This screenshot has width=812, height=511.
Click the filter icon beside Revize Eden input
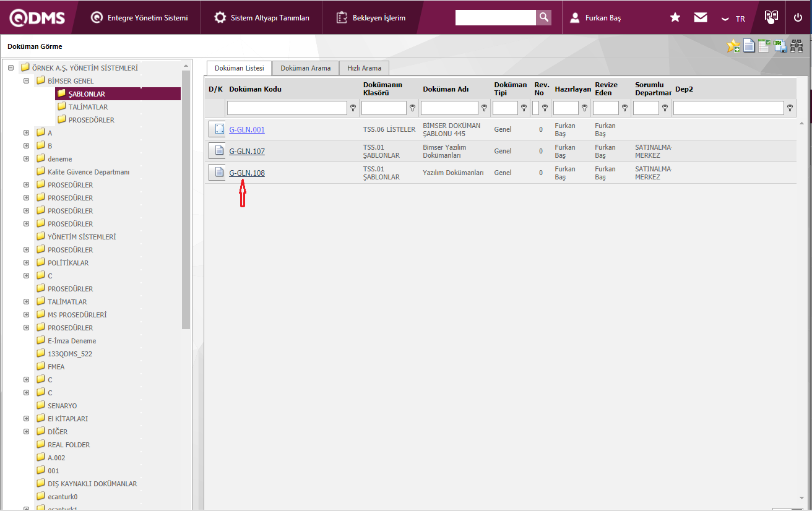tap(625, 108)
